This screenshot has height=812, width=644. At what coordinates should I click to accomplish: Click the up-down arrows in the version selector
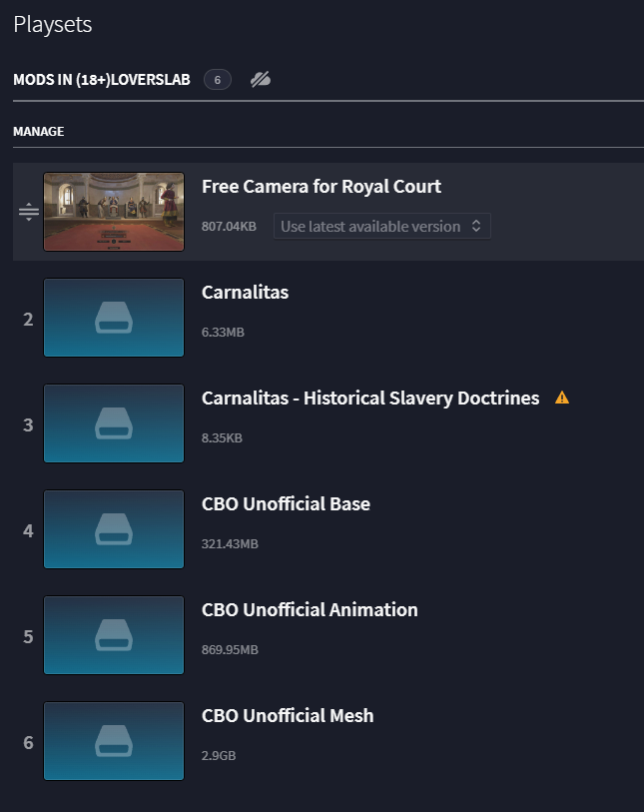tap(476, 227)
